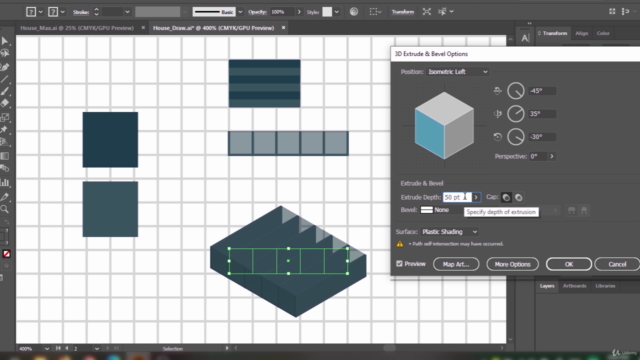Select the Eraser tool
This screenshot has width=640, height=360.
click(4, 104)
